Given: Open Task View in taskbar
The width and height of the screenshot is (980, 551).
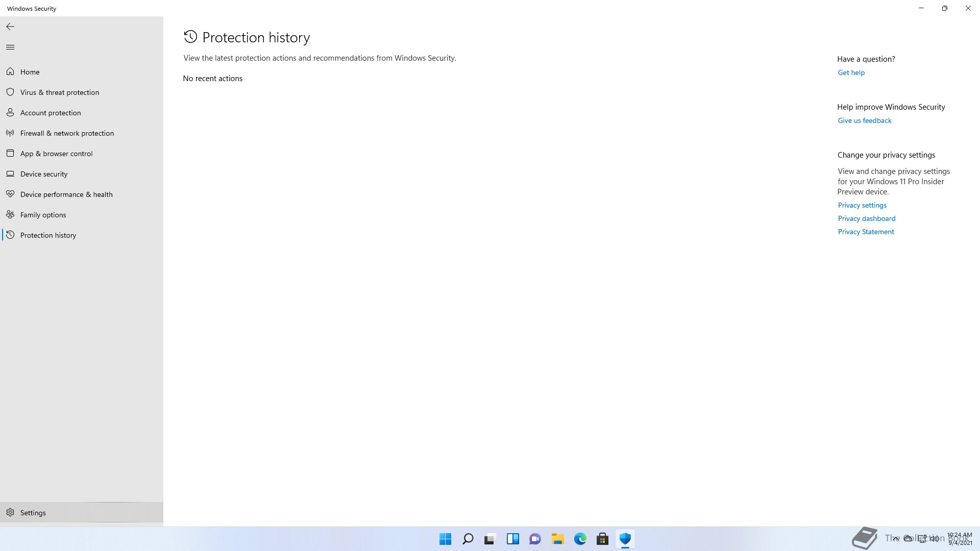Looking at the screenshot, I should click(490, 539).
